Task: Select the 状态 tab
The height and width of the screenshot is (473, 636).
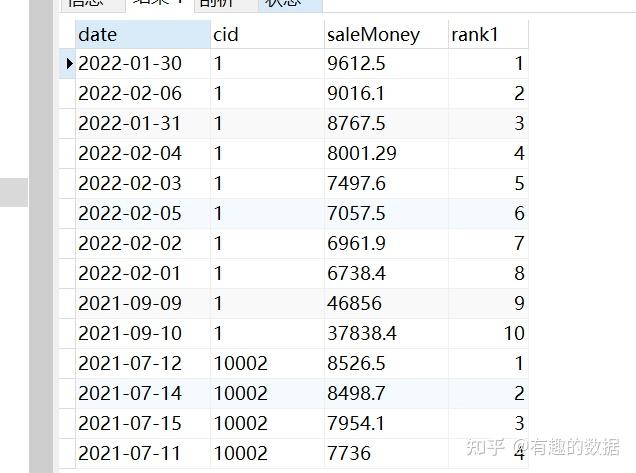Action: [x=290, y=4]
